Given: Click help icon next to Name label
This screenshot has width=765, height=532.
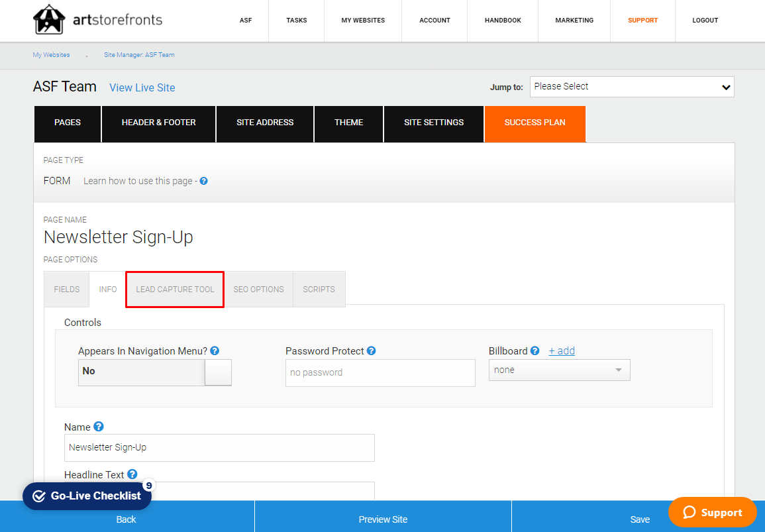Looking at the screenshot, I should click(99, 427).
